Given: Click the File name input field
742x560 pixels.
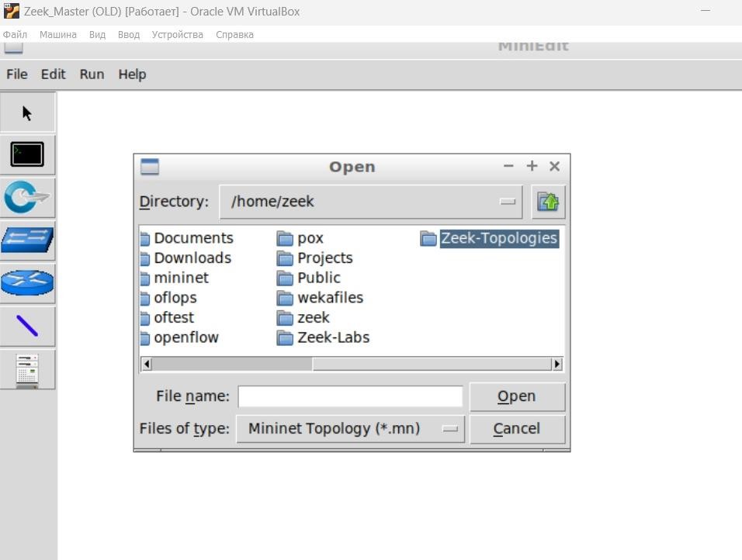Looking at the screenshot, I should tap(350, 396).
